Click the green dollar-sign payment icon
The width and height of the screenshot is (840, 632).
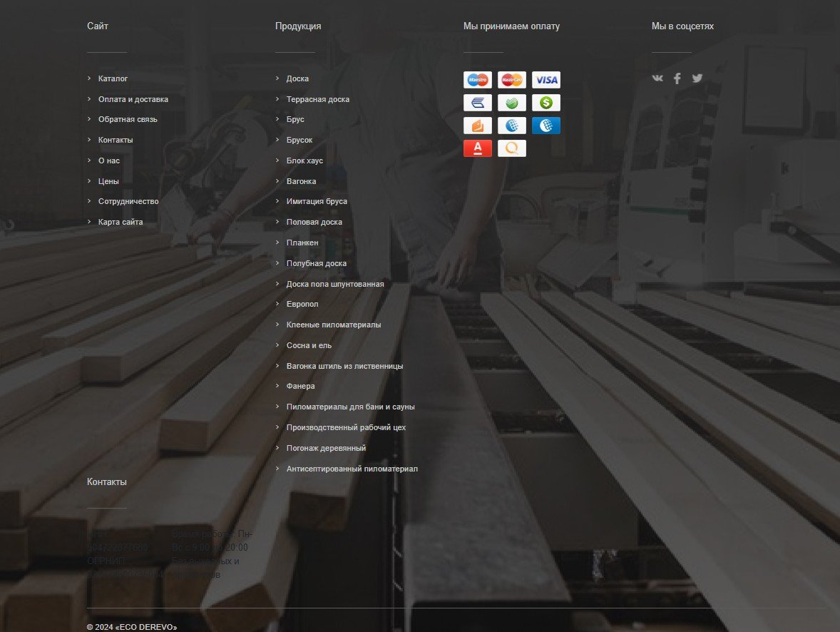(546, 103)
